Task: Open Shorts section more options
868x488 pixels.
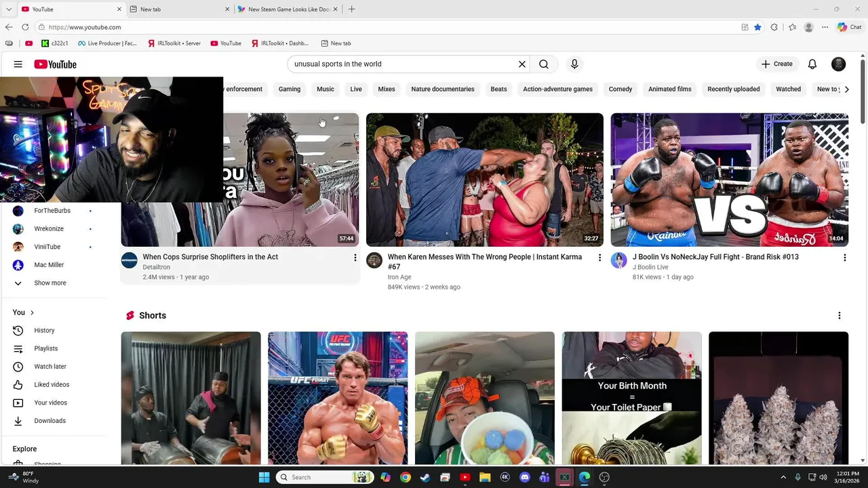Action: 839,316
